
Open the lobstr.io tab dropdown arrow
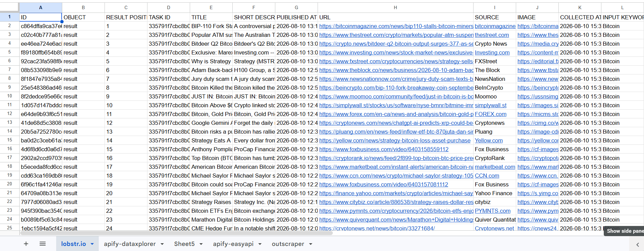[x=92, y=244]
